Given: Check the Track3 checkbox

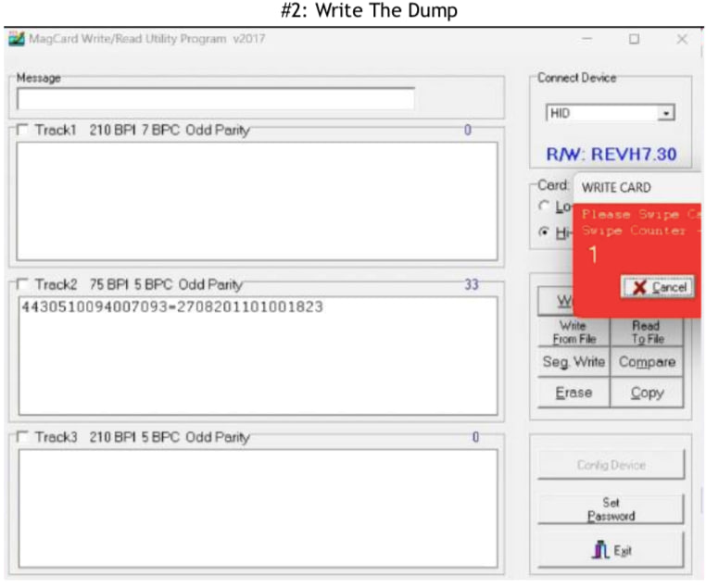Looking at the screenshot, I should (23, 437).
